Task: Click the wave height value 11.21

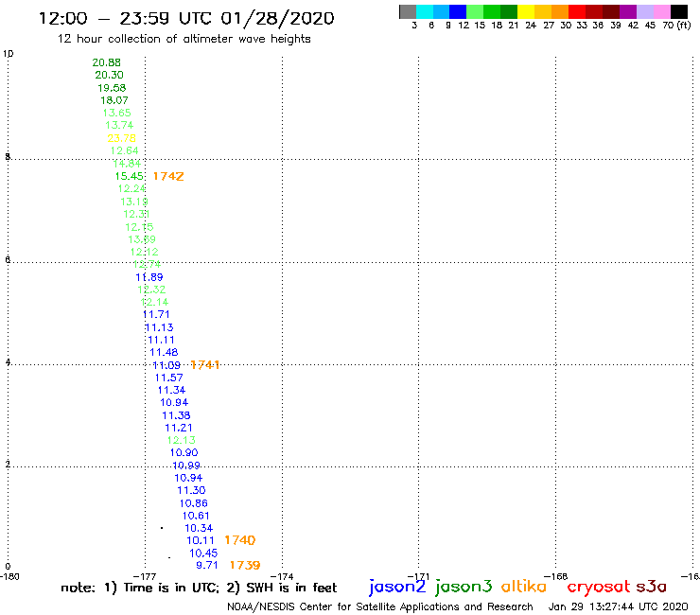Action: (179, 429)
